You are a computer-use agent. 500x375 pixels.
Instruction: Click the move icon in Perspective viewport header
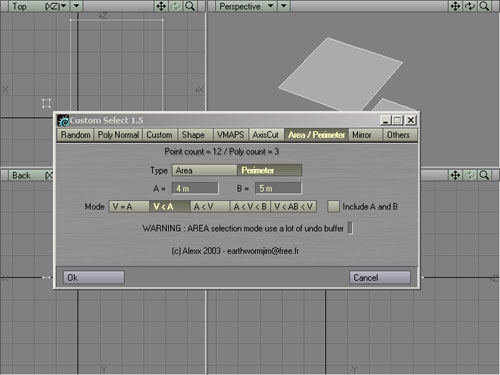click(x=455, y=6)
